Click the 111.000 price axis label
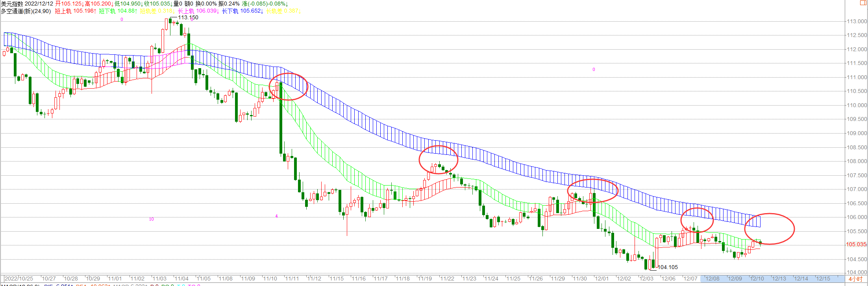The height and width of the screenshot is (286, 868). coord(857,77)
